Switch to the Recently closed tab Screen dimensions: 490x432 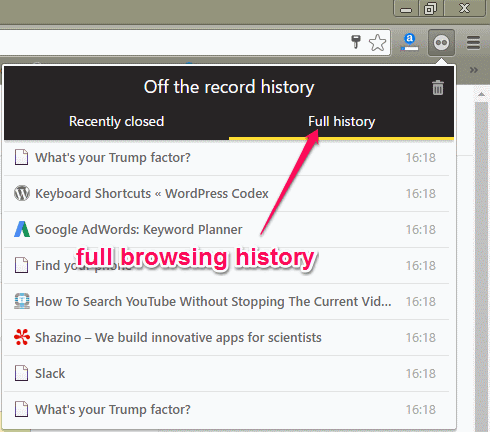(x=116, y=121)
